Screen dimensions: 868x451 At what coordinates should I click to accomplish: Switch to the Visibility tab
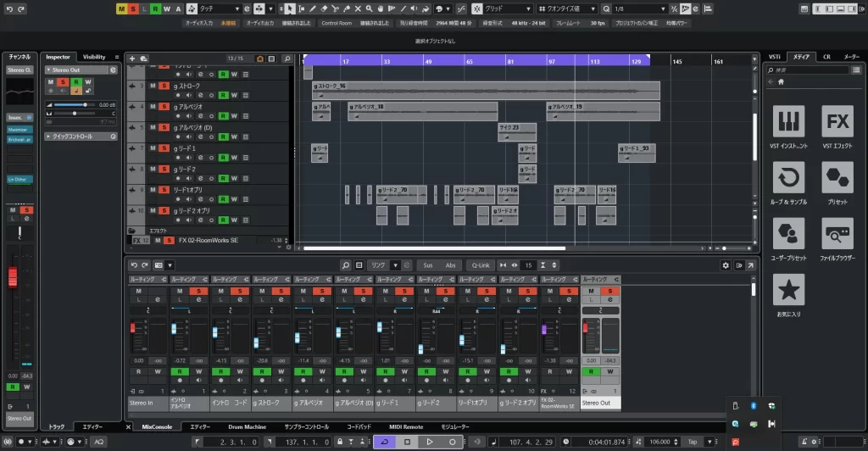(94, 57)
